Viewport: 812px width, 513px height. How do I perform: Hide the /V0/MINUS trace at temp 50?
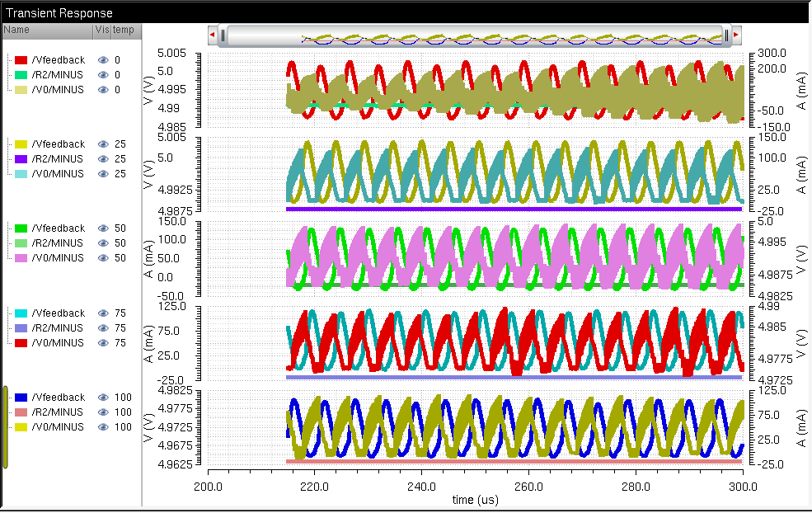coord(103,258)
